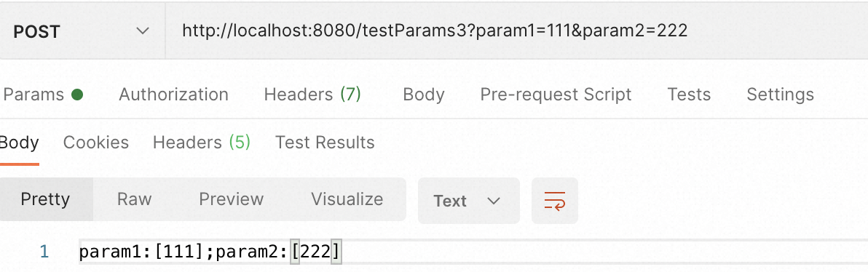Expand the Text format dropdown
Image resolution: width=868 pixels, height=272 pixels.
[x=468, y=201]
